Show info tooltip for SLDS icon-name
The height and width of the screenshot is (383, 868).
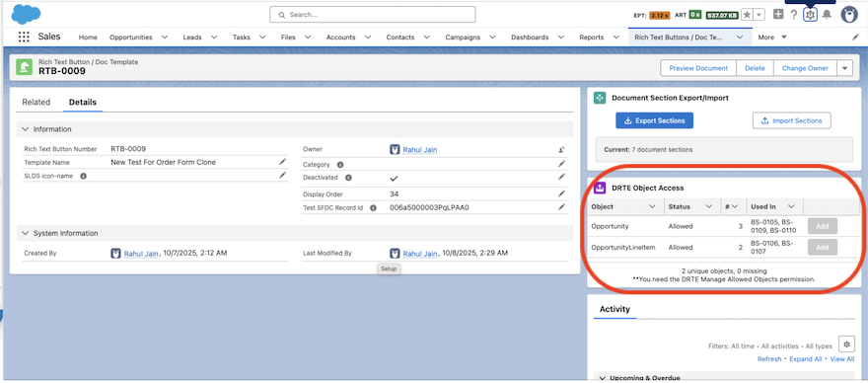pyautogui.click(x=83, y=177)
